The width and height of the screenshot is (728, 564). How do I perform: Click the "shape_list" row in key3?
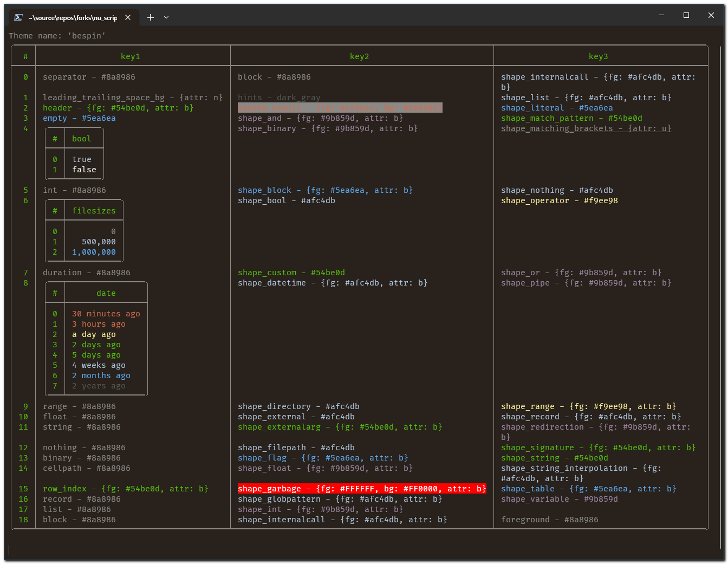tap(586, 98)
